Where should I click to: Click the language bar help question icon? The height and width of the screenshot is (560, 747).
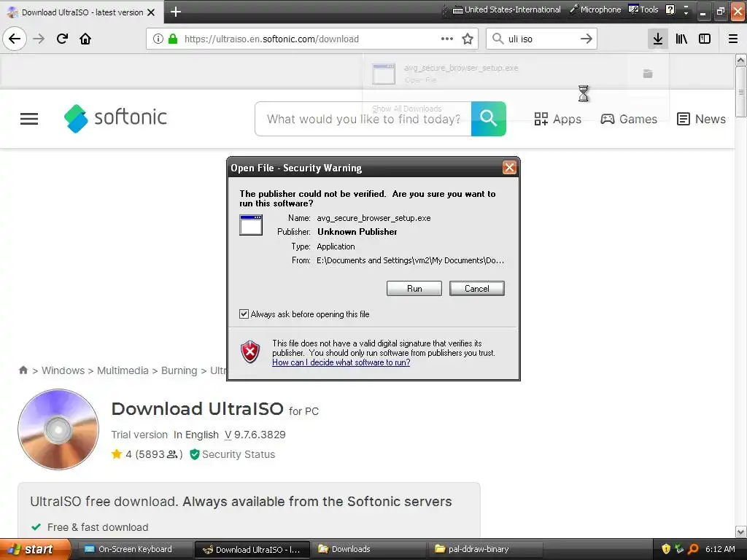tap(670, 9)
